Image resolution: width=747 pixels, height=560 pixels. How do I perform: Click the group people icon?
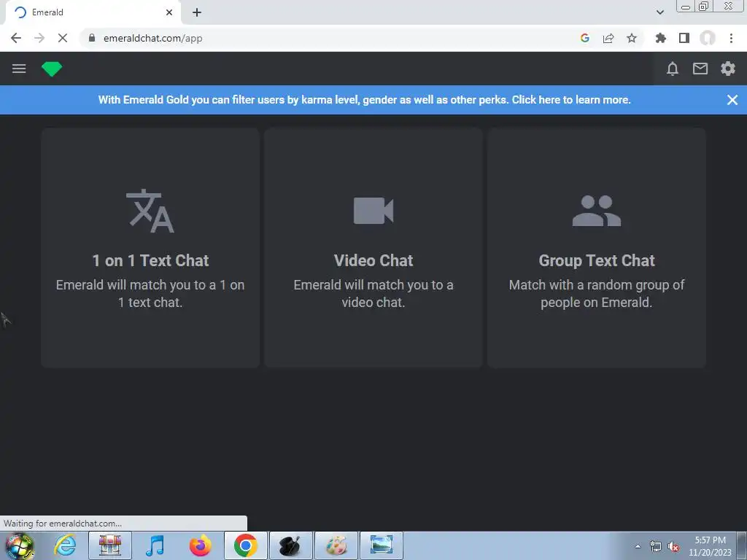click(x=597, y=211)
